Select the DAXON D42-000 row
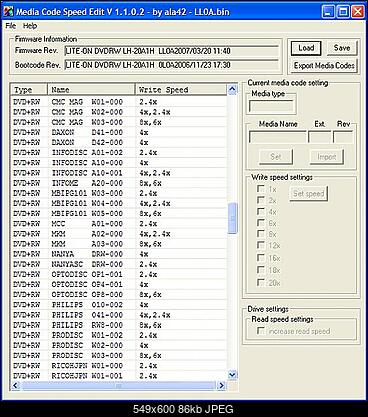 coord(119,142)
